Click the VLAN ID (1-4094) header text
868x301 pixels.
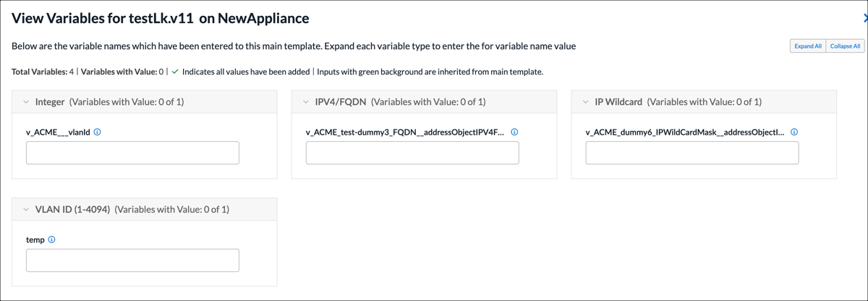pos(72,209)
